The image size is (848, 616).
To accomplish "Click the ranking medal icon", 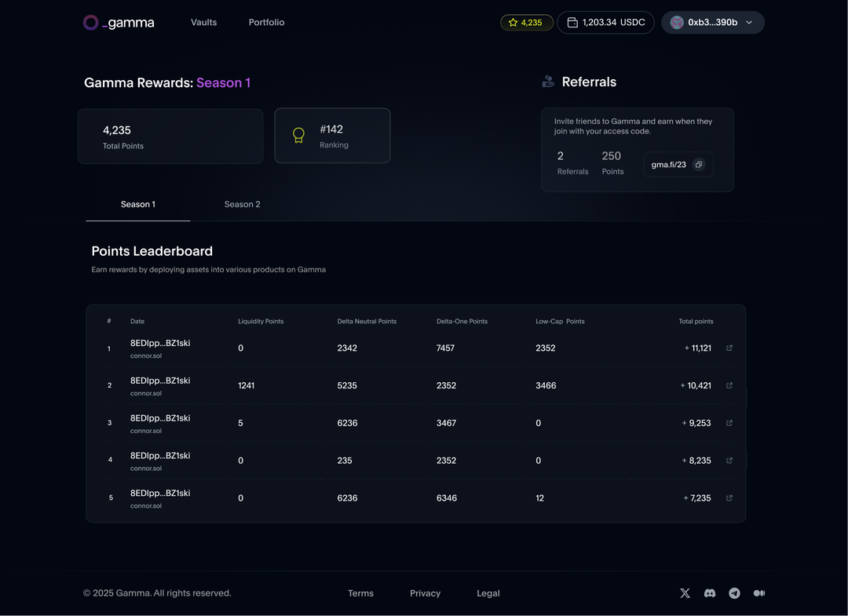I will [298, 135].
